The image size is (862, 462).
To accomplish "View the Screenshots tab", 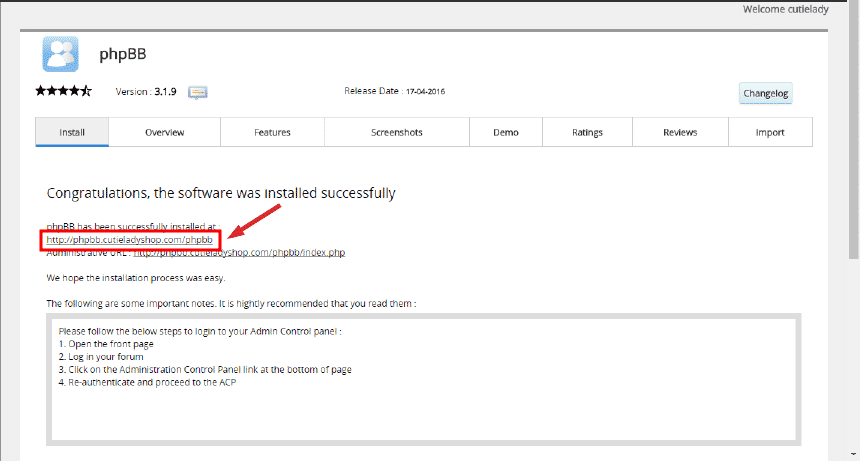I will pos(396,132).
